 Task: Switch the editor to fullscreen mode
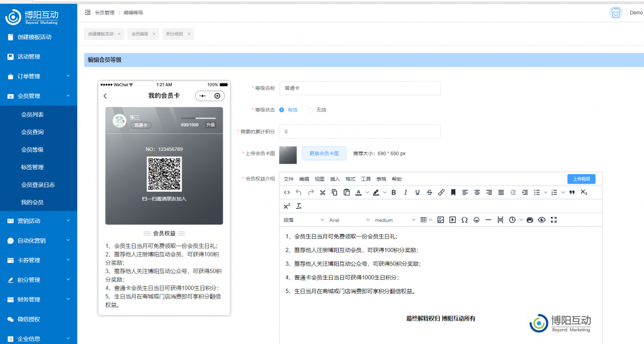[553, 219]
